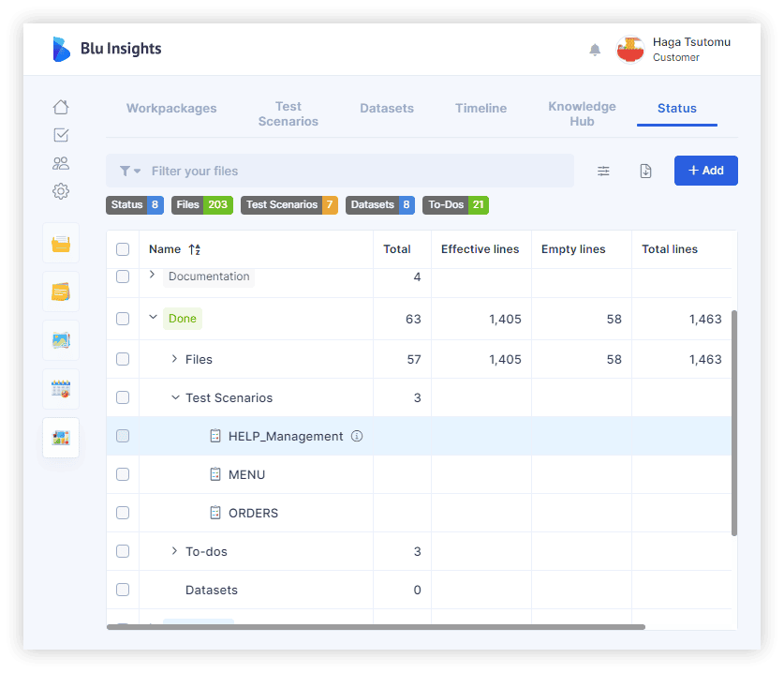Select the Status tab

[x=676, y=108]
